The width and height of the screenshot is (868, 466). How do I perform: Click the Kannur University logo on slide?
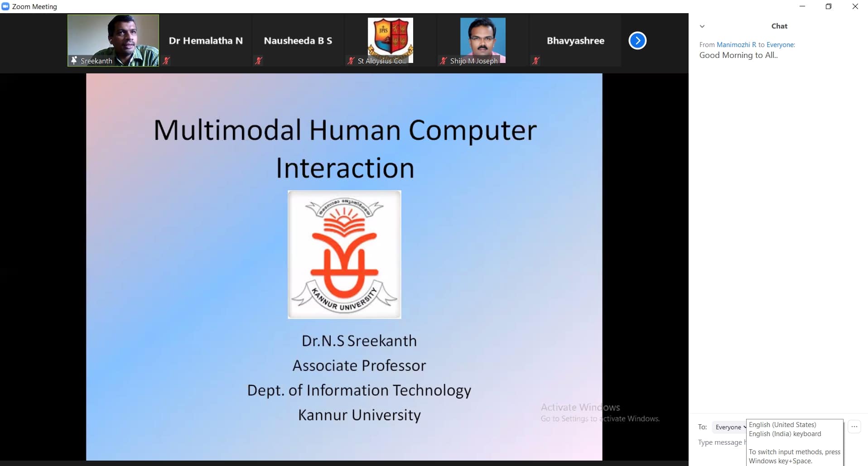pos(344,255)
